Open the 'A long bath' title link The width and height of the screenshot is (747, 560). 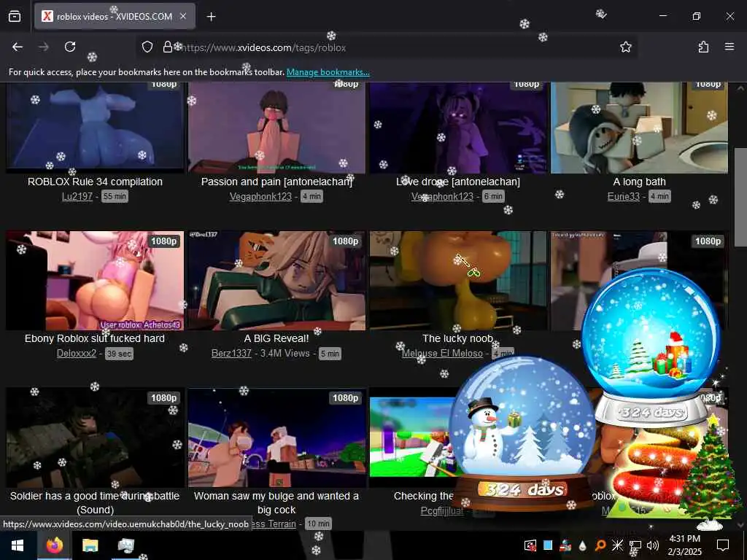(639, 182)
